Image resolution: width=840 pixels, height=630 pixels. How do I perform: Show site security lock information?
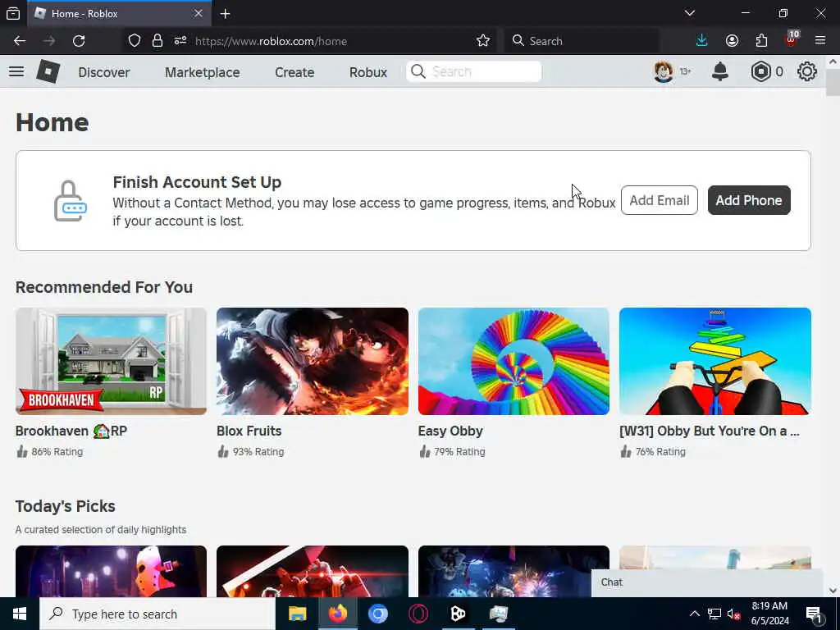pos(157,41)
